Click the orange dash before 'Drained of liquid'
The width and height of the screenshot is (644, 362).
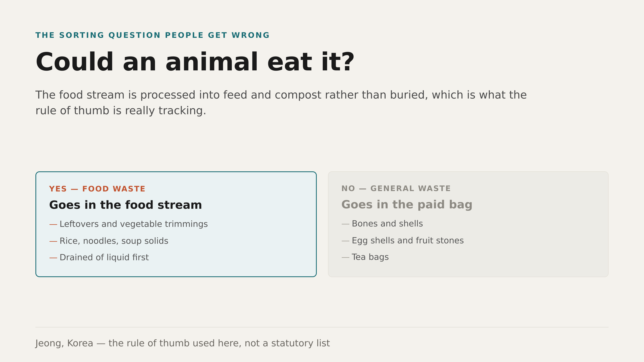coord(53,258)
